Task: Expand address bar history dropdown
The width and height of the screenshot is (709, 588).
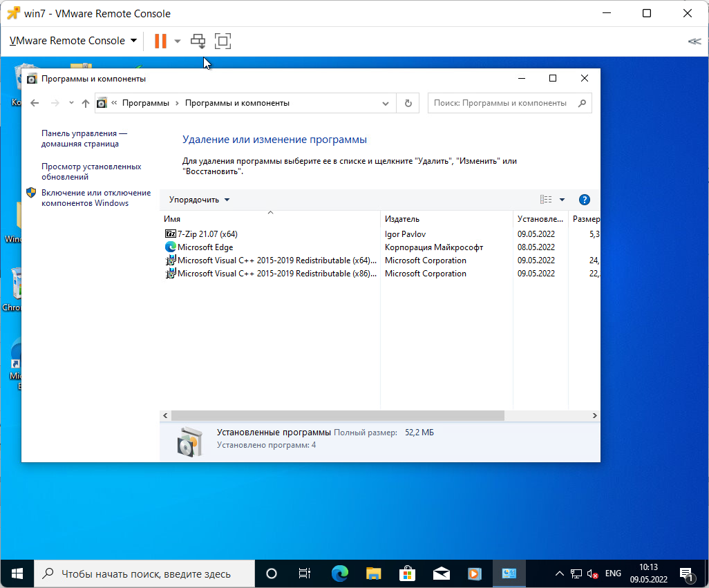Action: 385,103
